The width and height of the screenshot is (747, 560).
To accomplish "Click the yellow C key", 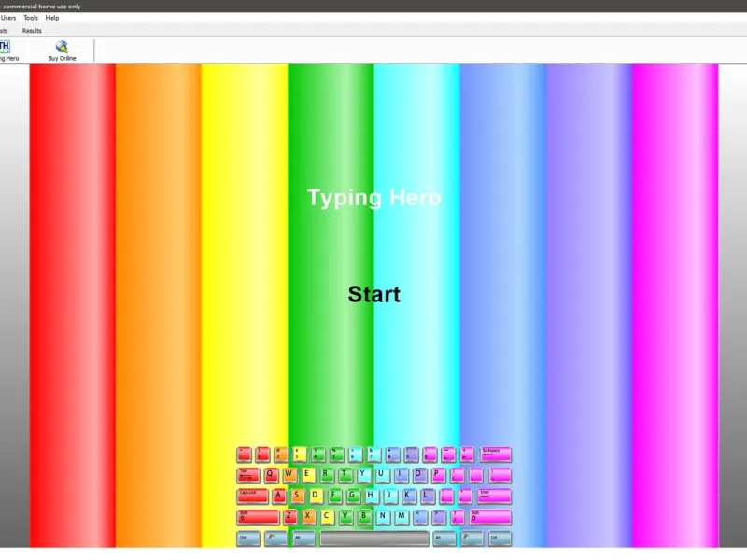I will pos(327,517).
